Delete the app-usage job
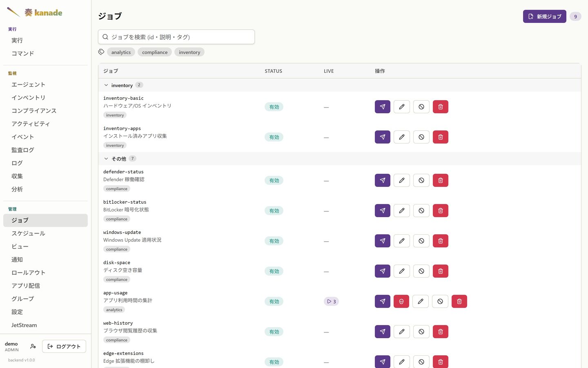The image size is (588, 368). tap(459, 301)
